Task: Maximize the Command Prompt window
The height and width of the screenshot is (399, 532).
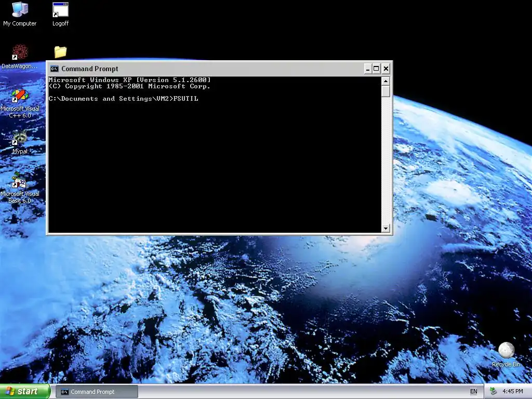Action: [376, 69]
